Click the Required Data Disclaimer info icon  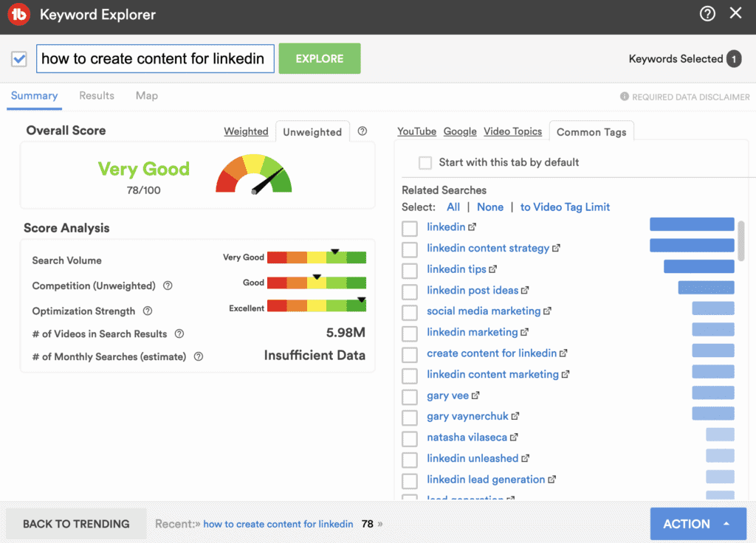[625, 97]
